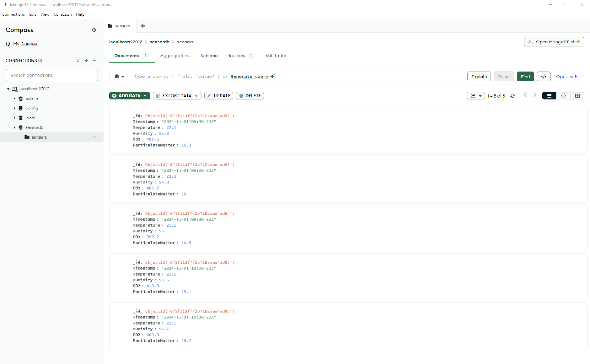The width and height of the screenshot is (590, 364).
Task: Click the sensordb database icon
Action: coord(21,127)
